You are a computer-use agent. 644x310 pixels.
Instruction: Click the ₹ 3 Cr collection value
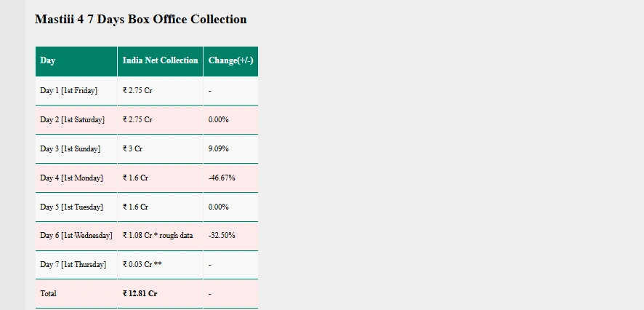[133, 149]
